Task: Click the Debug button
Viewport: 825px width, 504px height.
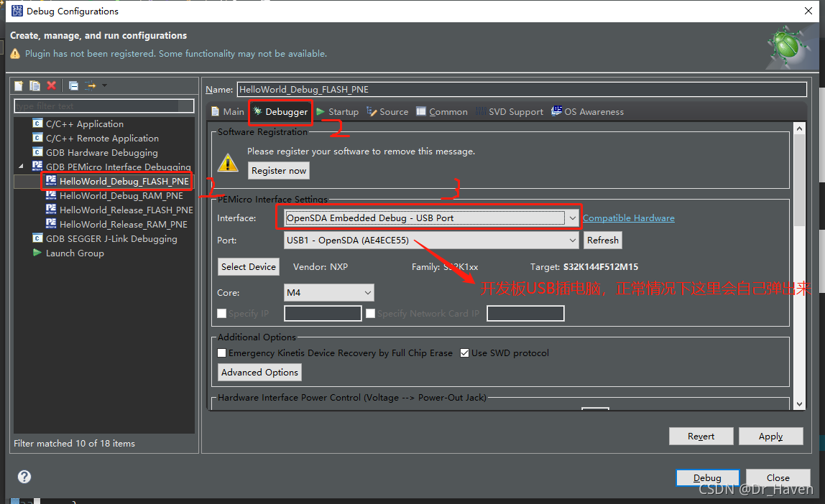Action: [x=707, y=477]
